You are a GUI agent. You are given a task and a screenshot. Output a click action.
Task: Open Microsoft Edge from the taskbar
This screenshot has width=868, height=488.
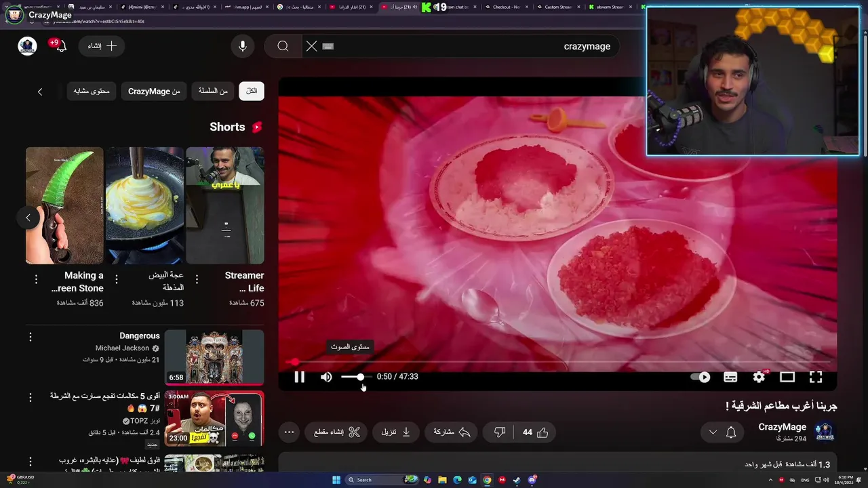pyautogui.click(x=457, y=480)
